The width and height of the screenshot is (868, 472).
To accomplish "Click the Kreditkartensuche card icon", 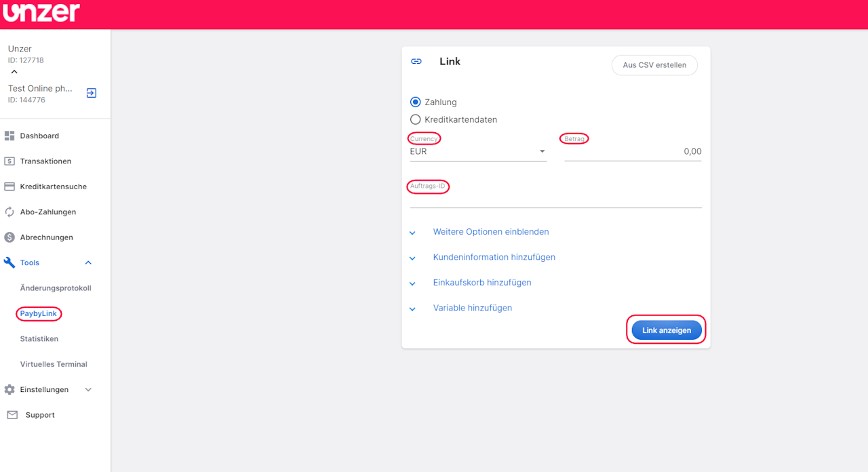I will coord(9,186).
